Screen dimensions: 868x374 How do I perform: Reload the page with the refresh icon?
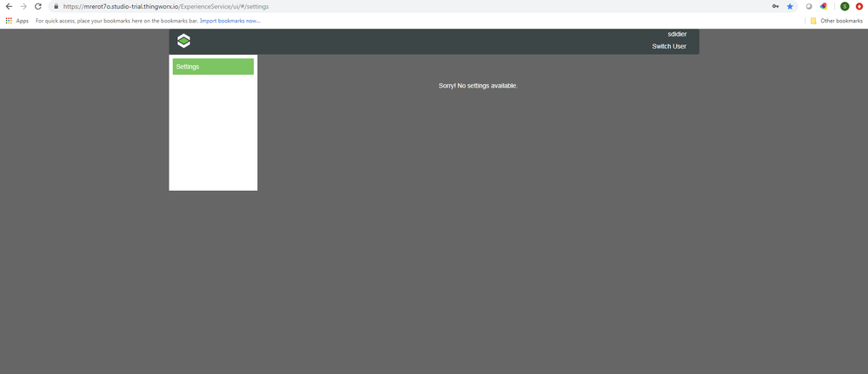coord(37,7)
